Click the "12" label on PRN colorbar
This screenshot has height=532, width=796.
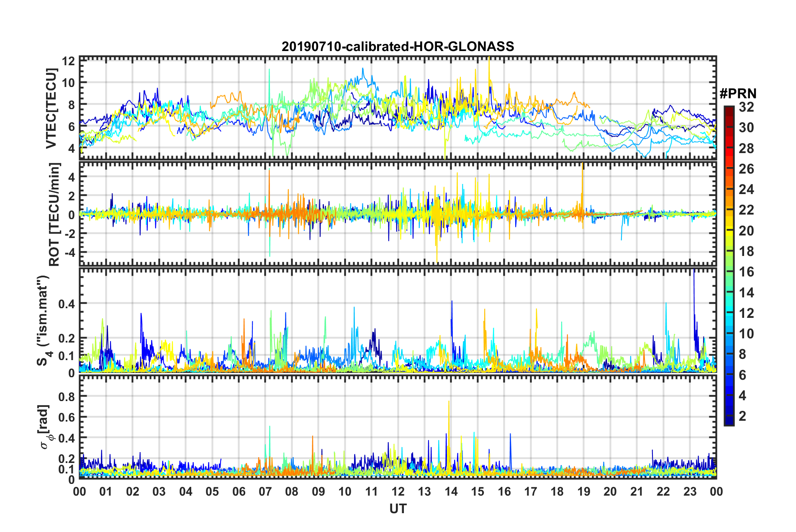[746, 313]
